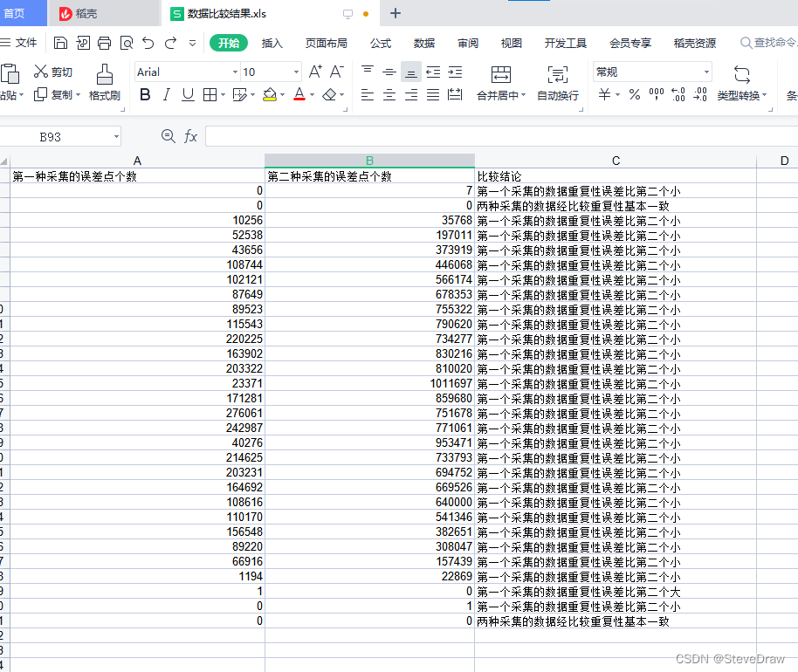Switch to the 数据 (Data) tab
The width and height of the screenshot is (798, 672).
[424, 44]
